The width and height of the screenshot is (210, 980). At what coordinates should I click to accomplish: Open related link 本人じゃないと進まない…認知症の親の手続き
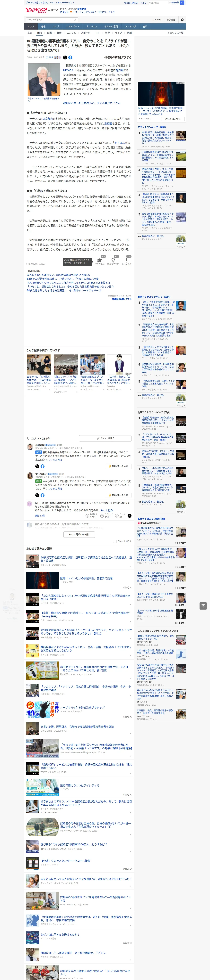click(x=58, y=275)
